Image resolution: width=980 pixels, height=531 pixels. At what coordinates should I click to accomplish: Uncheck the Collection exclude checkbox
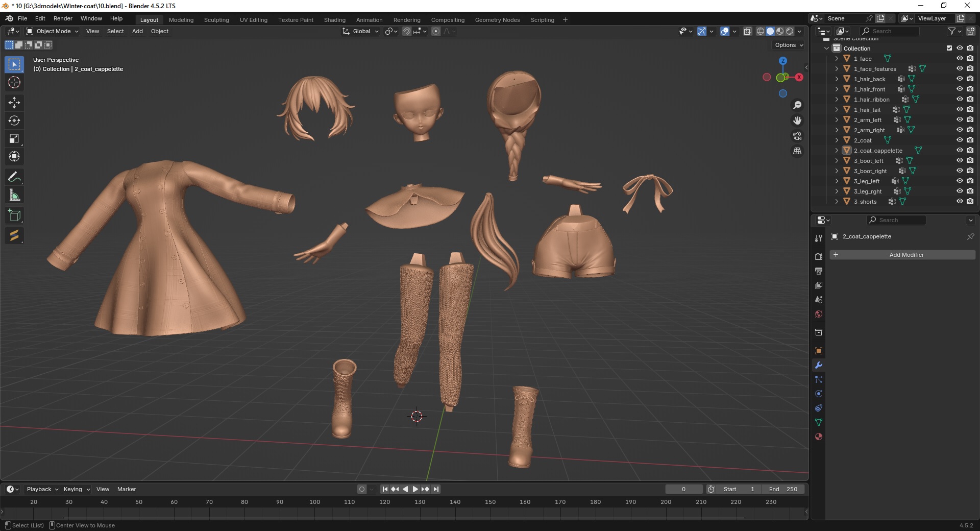[x=949, y=48]
